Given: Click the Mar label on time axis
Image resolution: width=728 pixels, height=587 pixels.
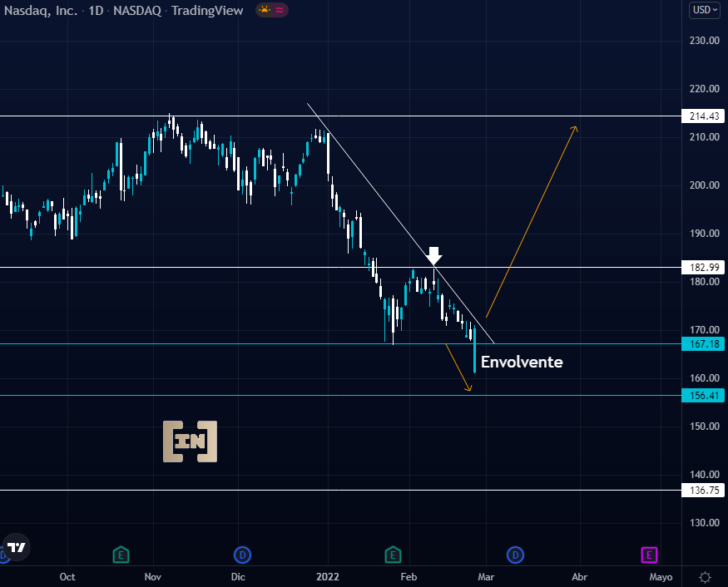Looking at the screenshot, I should (x=486, y=577).
